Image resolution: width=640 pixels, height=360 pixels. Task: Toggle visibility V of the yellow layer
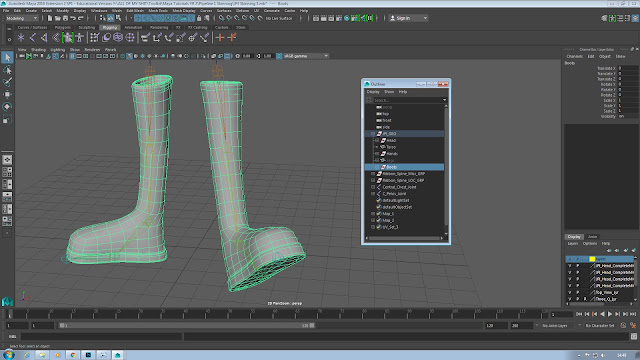click(570, 259)
